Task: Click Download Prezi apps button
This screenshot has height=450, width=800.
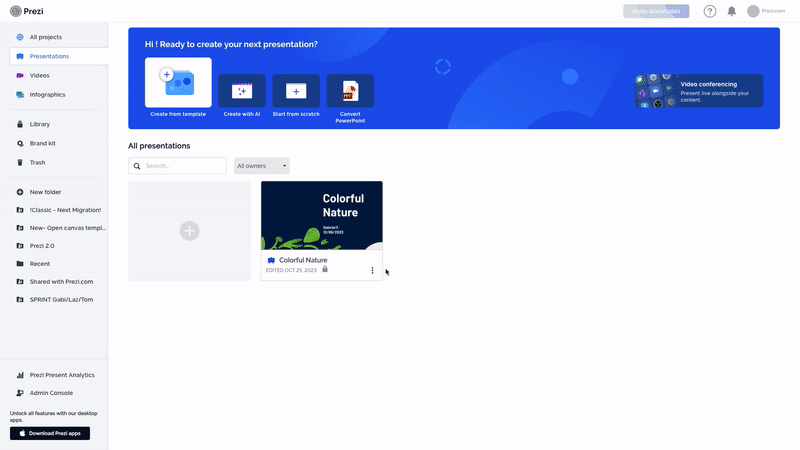Action: click(x=50, y=433)
